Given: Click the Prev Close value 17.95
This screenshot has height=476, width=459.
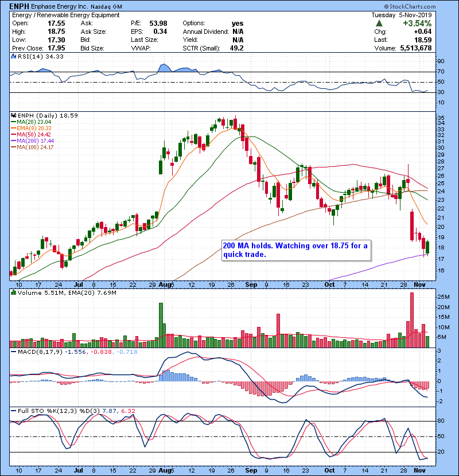Looking at the screenshot, I should click(x=56, y=48).
